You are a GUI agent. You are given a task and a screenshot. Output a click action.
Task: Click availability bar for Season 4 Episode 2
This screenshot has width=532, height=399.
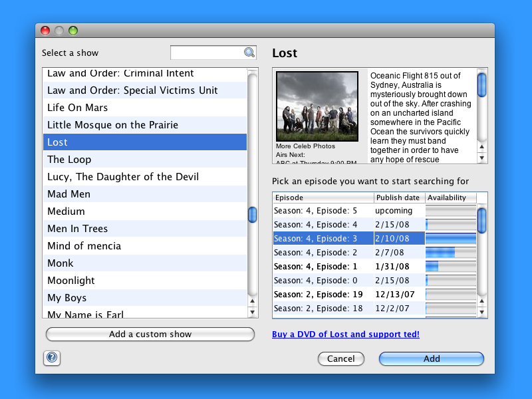451,253
